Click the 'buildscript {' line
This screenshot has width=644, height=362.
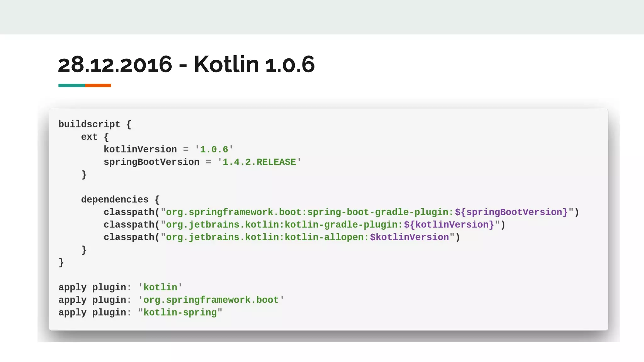tap(95, 124)
